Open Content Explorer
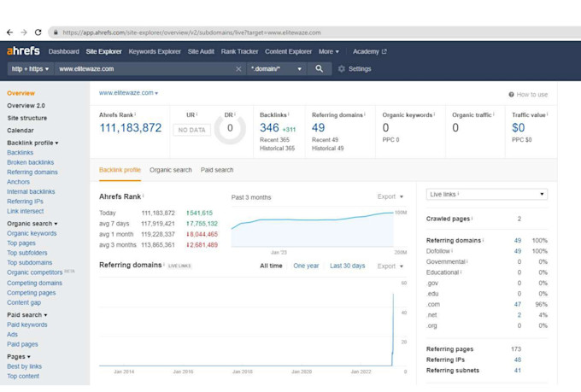581x392 pixels. click(288, 51)
